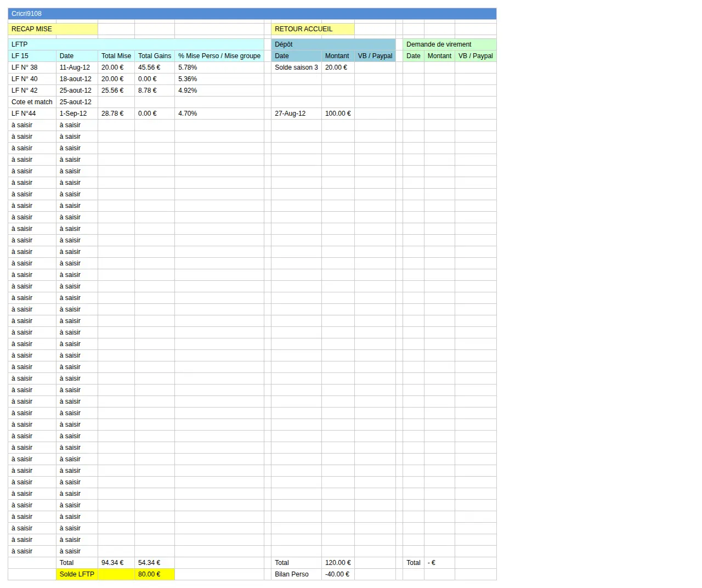The height and width of the screenshot is (588, 702).
Task: Click the 120.00 € deposit total cell
Action: pos(338,563)
